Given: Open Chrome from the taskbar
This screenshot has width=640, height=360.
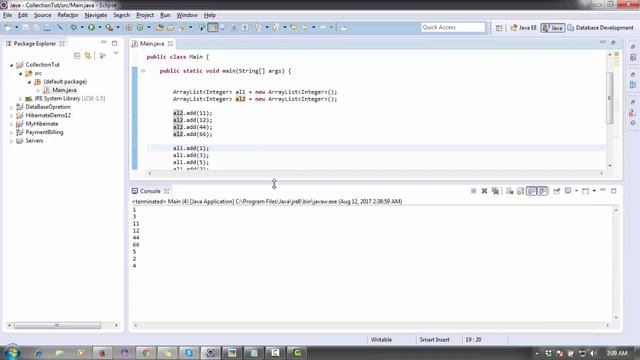Looking at the screenshot, I should [x=146, y=353].
